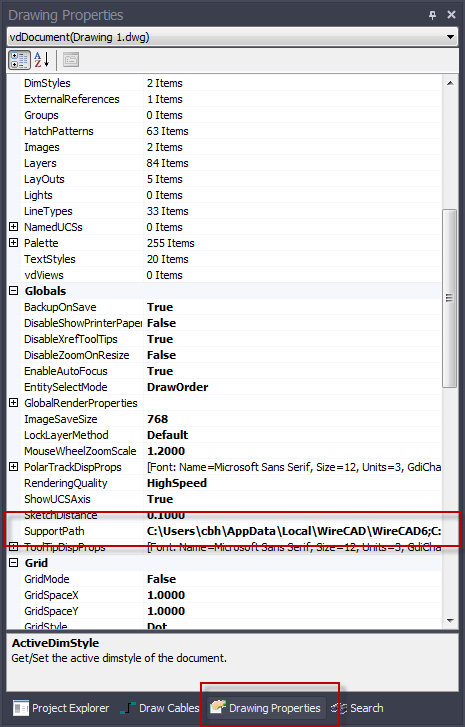Select the BackupOnSave True value

pos(293,307)
